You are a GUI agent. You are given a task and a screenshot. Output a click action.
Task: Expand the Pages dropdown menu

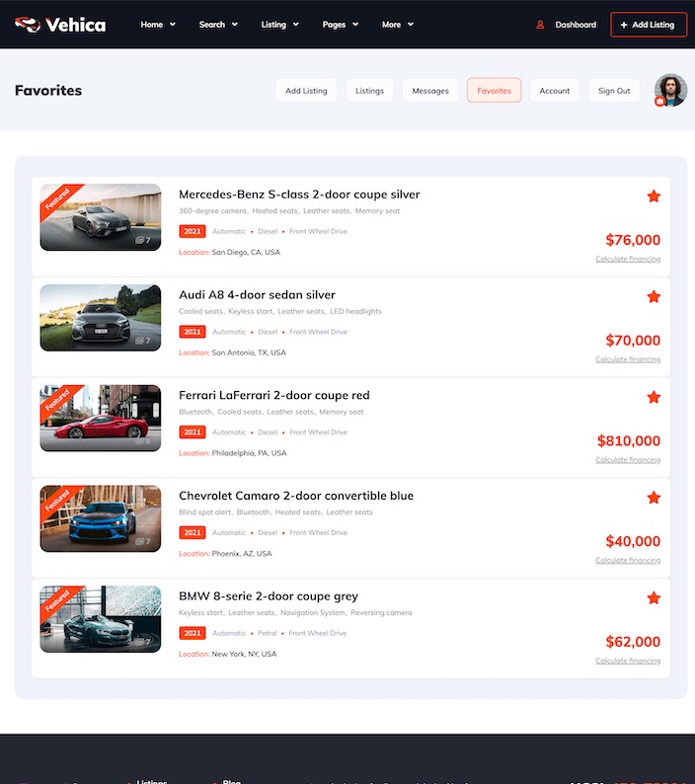click(341, 25)
